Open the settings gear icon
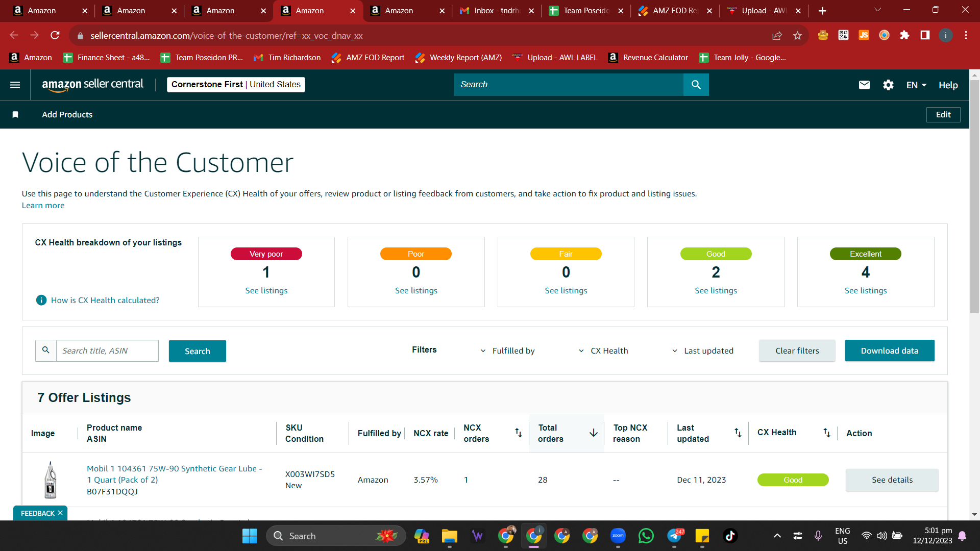The height and width of the screenshot is (551, 980). (x=888, y=85)
